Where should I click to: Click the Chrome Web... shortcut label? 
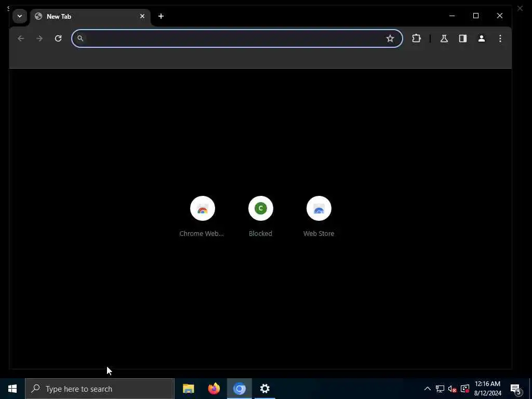point(202,233)
